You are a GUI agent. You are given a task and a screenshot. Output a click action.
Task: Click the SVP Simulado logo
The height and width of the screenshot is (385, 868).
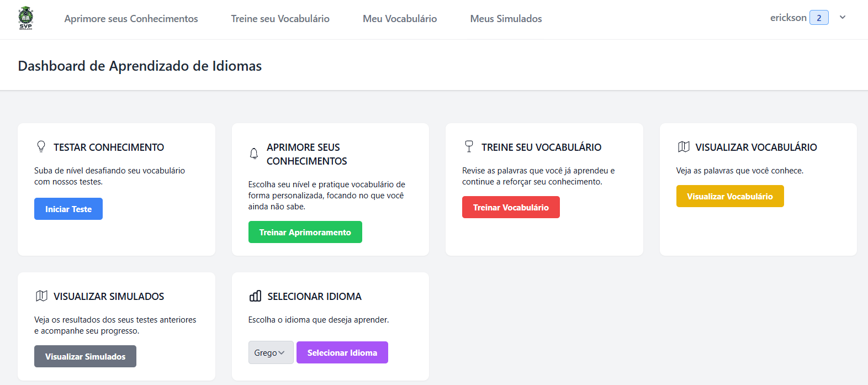[25, 18]
